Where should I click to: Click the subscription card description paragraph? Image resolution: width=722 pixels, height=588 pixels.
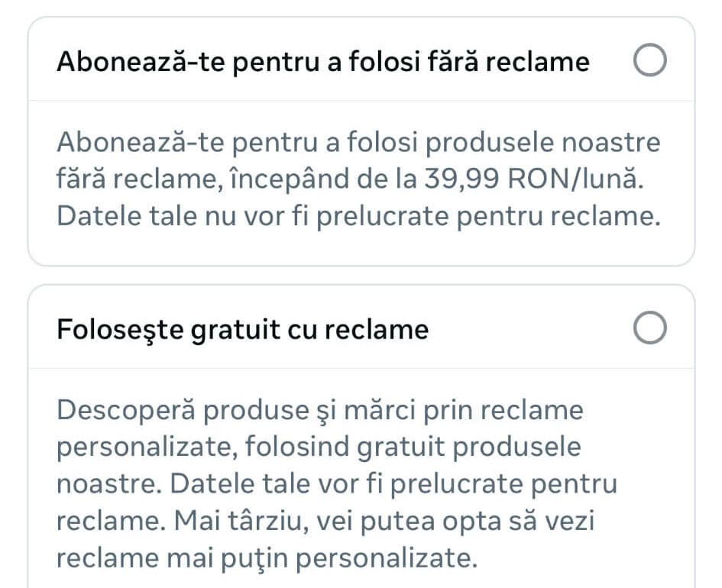[x=358, y=179]
